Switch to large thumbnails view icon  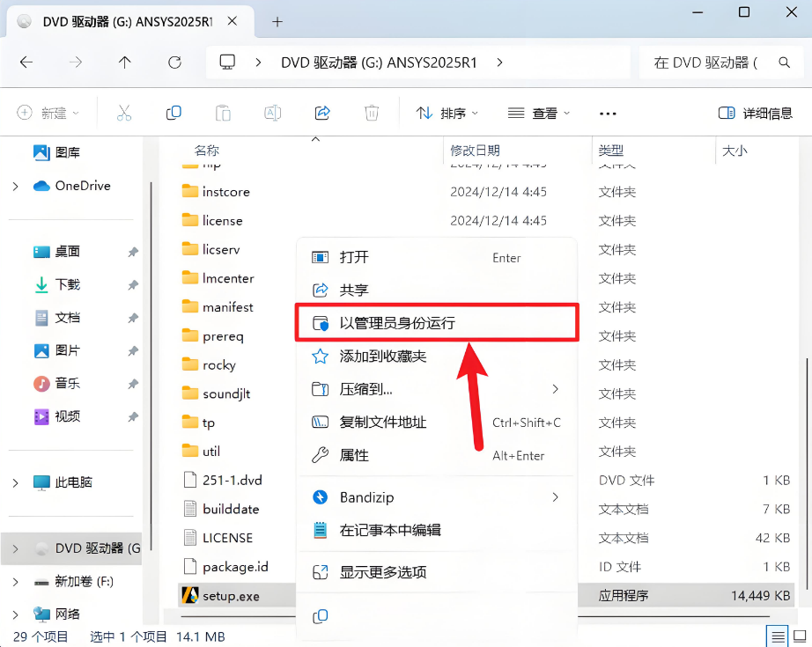tap(801, 636)
